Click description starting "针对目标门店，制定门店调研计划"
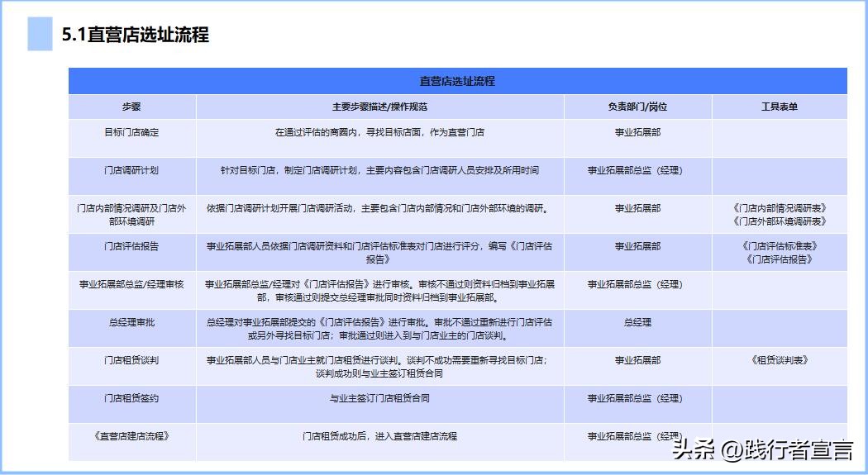The height and width of the screenshot is (475, 868). 379,170
